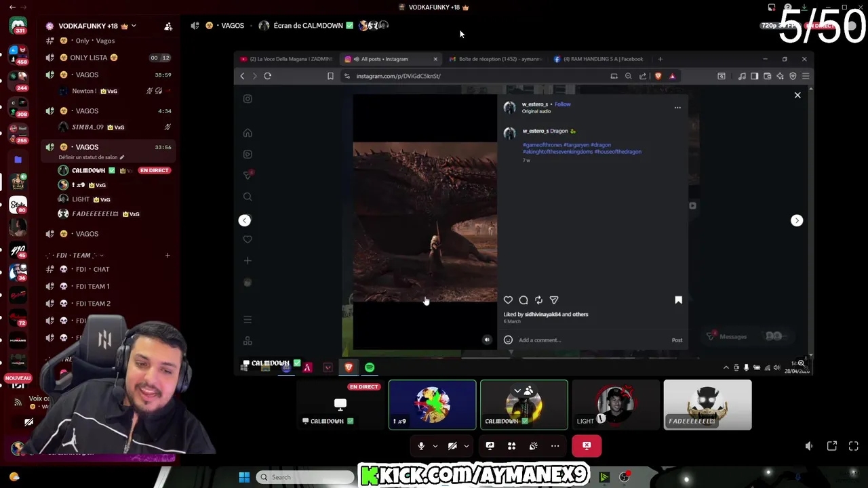Pop out the stream window
This screenshot has width=868, height=488.
tap(832, 446)
